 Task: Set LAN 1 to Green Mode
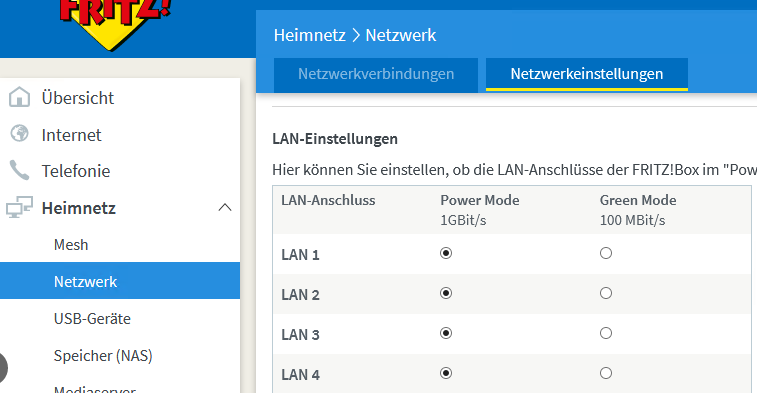[x=606, y=253]
